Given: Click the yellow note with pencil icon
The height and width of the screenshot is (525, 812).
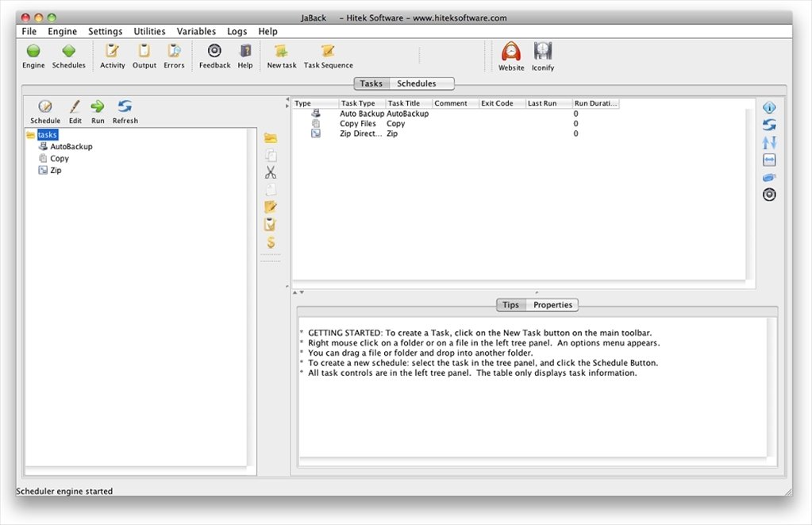Looking at the screenshot, I should point(271,207).
